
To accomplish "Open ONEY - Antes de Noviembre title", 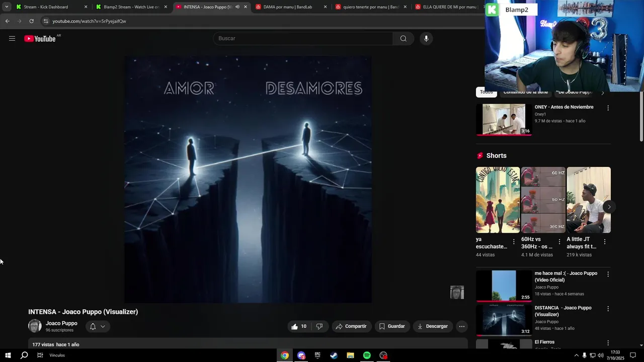I will coord(564,107).
